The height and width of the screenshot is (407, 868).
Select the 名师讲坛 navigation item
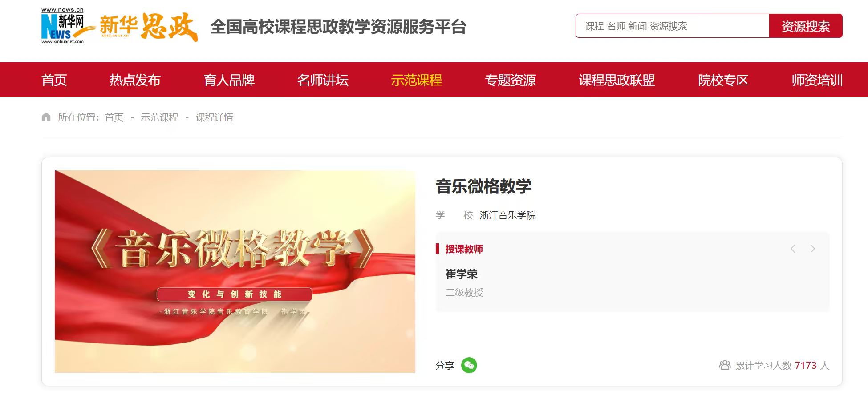pos(323,80)
